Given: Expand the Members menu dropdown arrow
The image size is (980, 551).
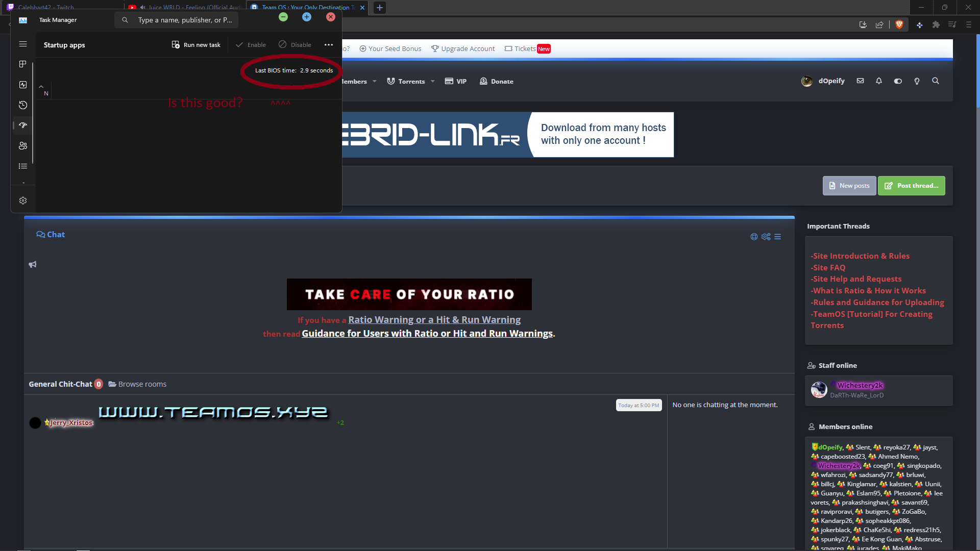Looking at the screenshot, I should click(x=375, y=82).
